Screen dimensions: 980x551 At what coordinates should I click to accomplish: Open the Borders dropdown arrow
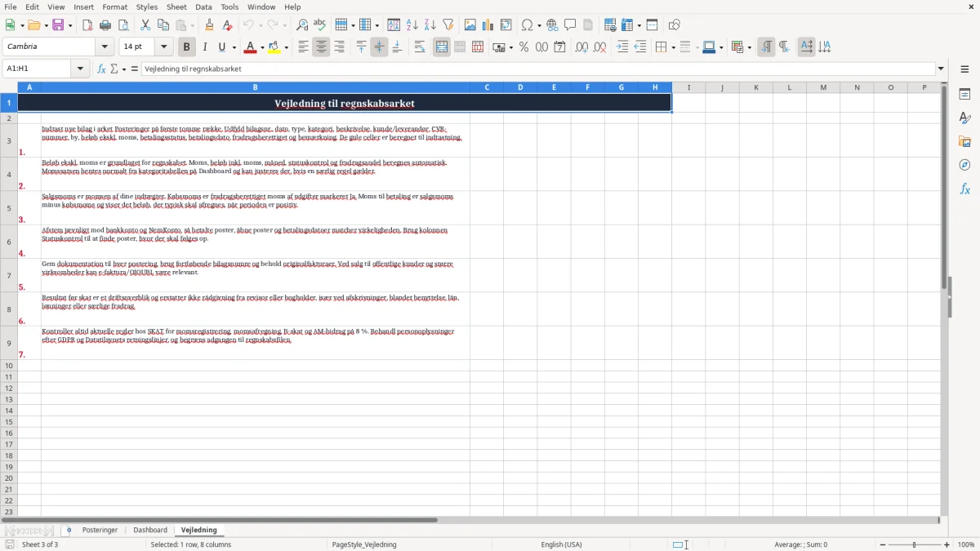click(x=672, y=47)
